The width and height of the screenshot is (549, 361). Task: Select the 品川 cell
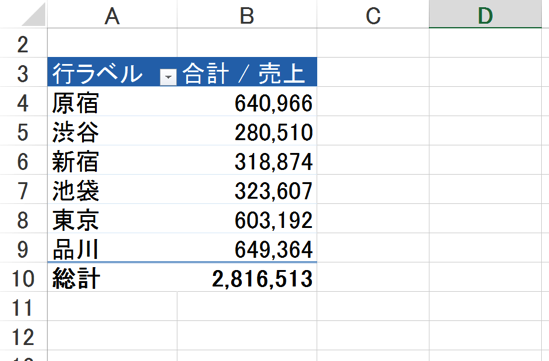112,248
